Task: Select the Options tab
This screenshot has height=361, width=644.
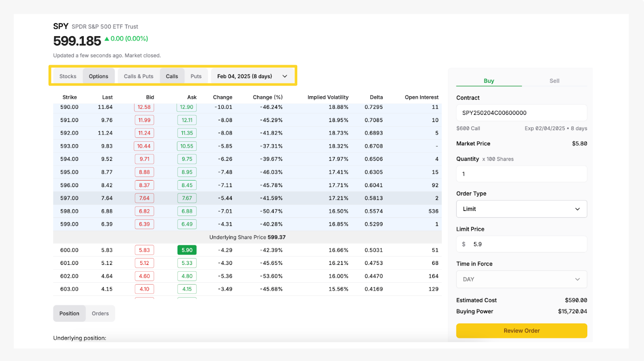Action: tap(99, 76)
